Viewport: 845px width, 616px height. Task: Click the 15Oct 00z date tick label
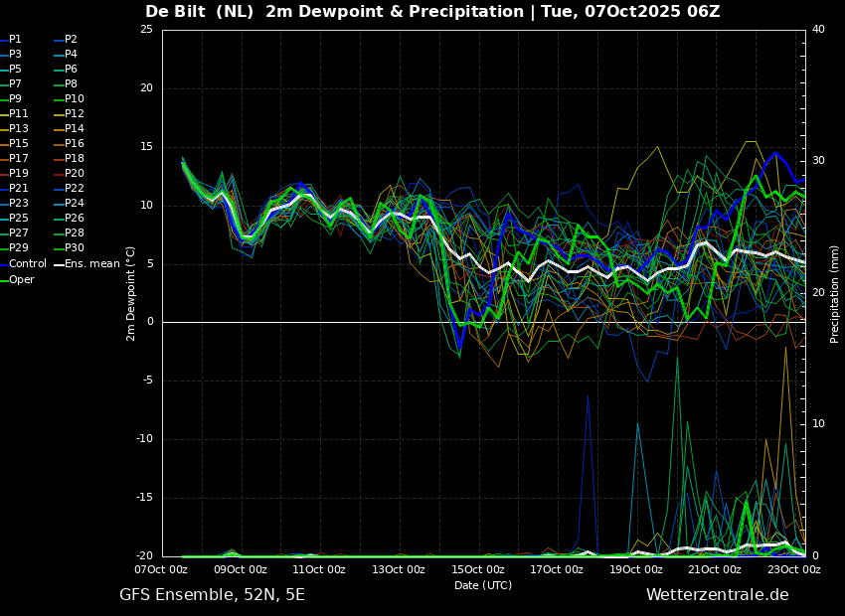click(477, 569)
